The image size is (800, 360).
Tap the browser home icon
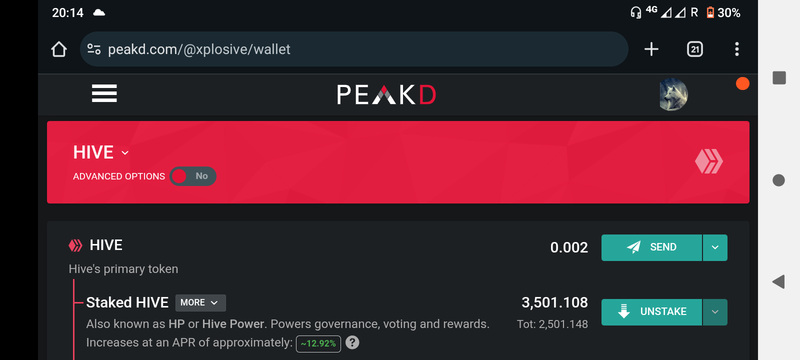(x=59, y=49)
